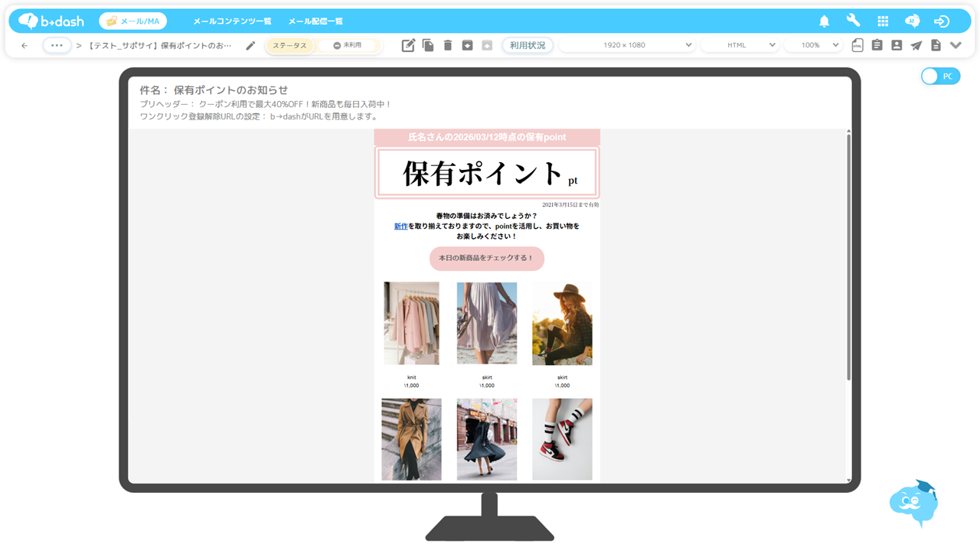Click the edit content icon in toolbar

click(x=408, y=46)
